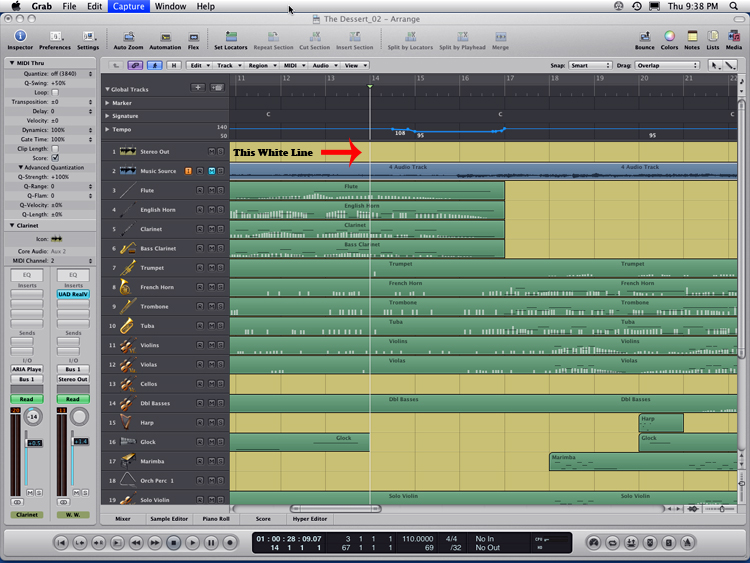Open the File menu
750x563 pixels.
69,6
